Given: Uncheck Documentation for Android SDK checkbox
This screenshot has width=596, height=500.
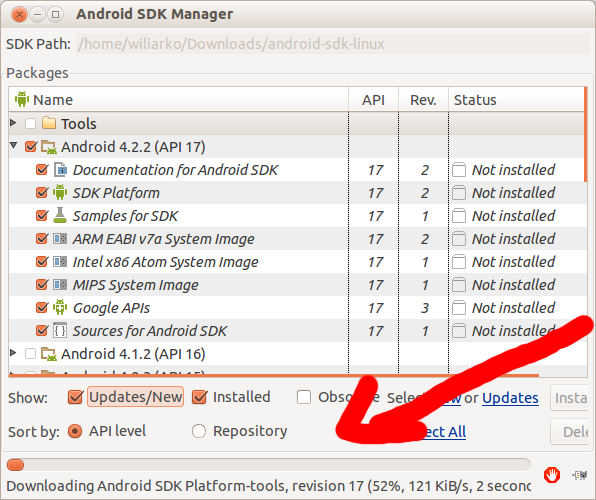Looking at the screenshot, I should pos(42,170).
